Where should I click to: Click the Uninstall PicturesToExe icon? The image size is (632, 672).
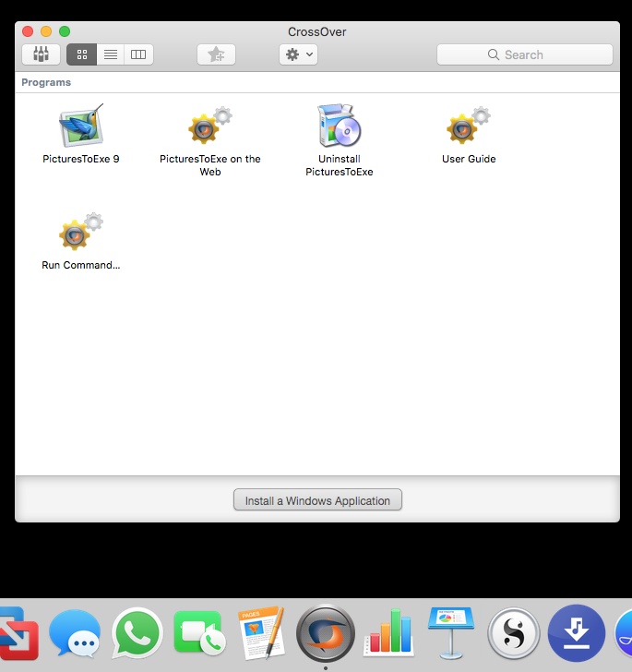(339, 127)
